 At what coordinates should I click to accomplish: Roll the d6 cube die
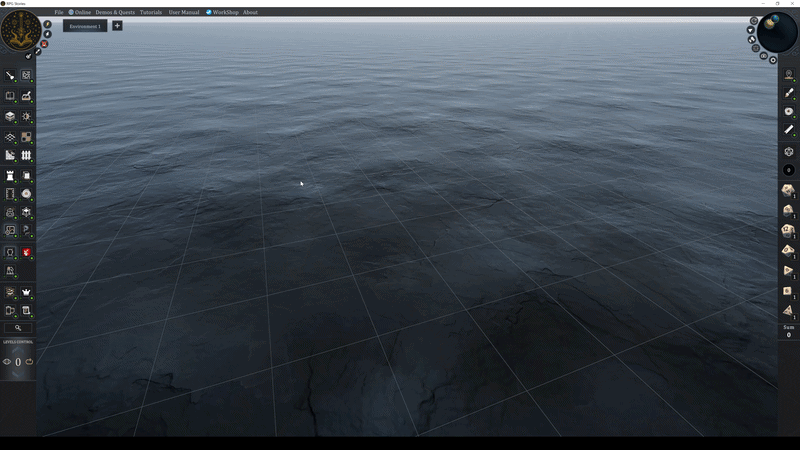point(787,291)
